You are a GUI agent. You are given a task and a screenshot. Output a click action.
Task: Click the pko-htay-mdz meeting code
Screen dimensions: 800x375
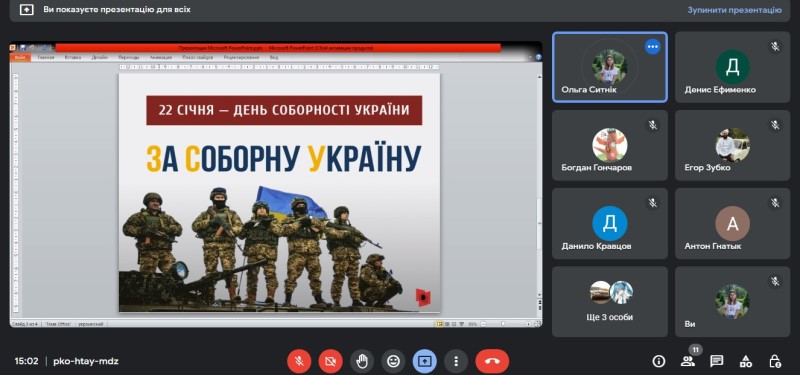[x=86, y=361]
